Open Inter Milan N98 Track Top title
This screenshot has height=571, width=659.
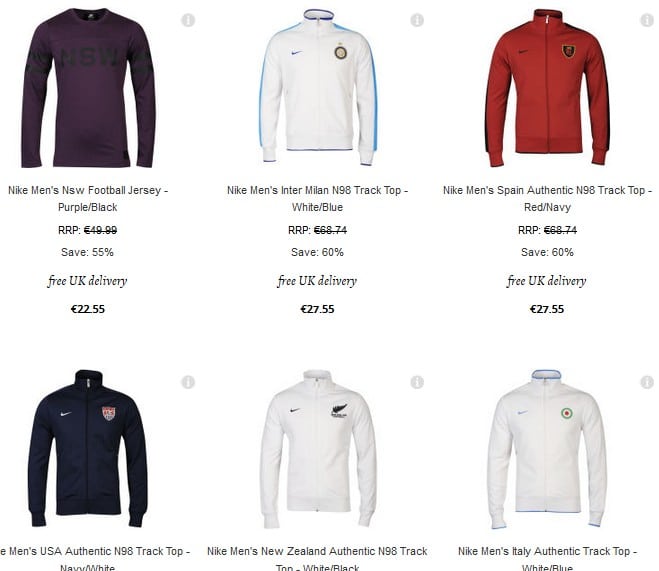coord(318,199)
